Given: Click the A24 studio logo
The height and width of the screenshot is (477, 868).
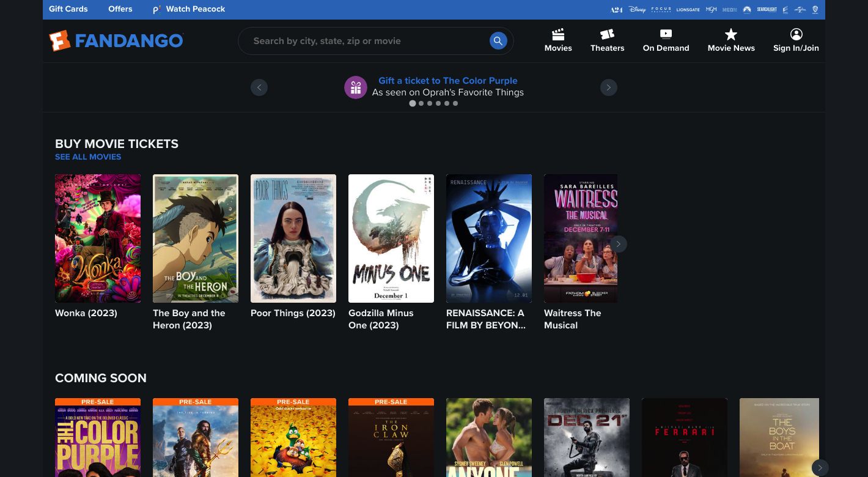Looking at the screenshot, I should tap(616, 10).
